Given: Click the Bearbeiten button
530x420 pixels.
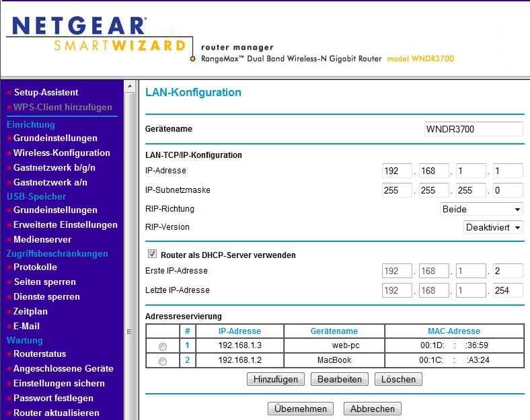Looking at the screenshot, I should click(340, 379).
